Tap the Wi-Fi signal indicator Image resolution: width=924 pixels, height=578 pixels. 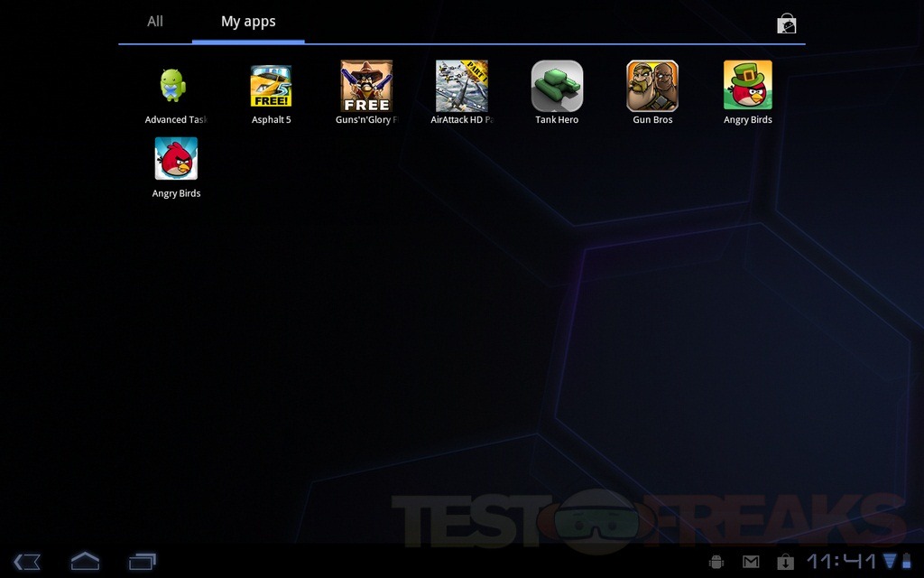[891, 562]
